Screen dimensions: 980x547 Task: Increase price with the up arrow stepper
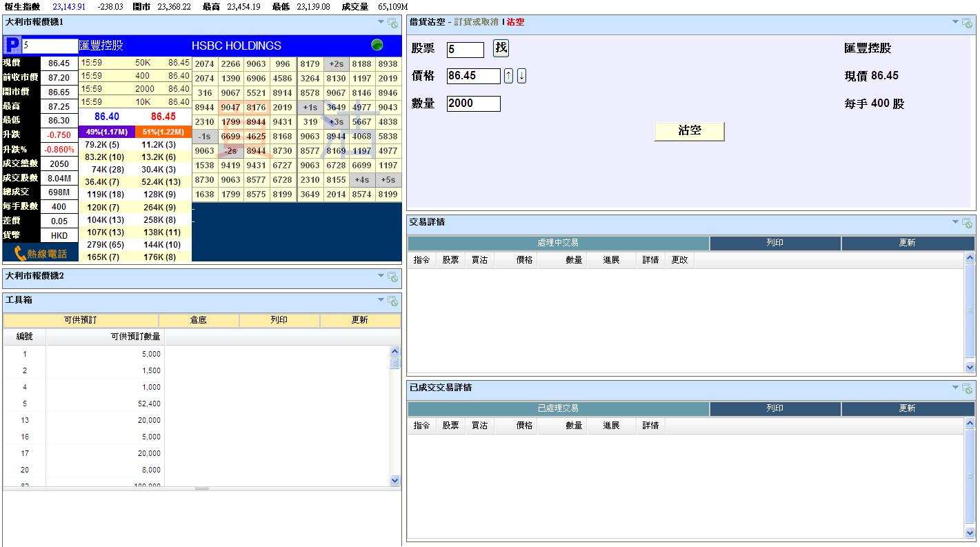508,76
